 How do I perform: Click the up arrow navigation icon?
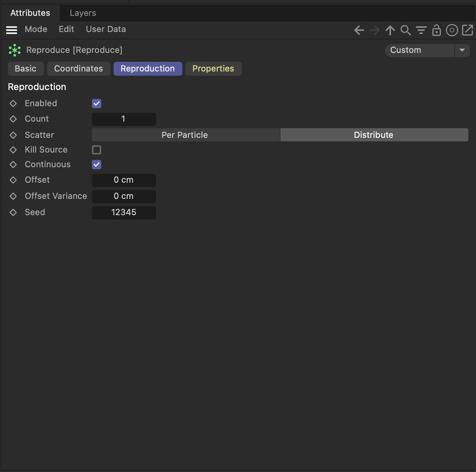click(x=390, y=30)
